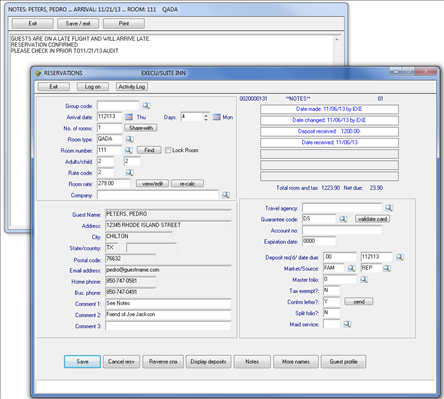This screenshot has height=399, width=444.
Task: Open the Guarantee code lookup magnifier icon
Action: click(343, 219)
